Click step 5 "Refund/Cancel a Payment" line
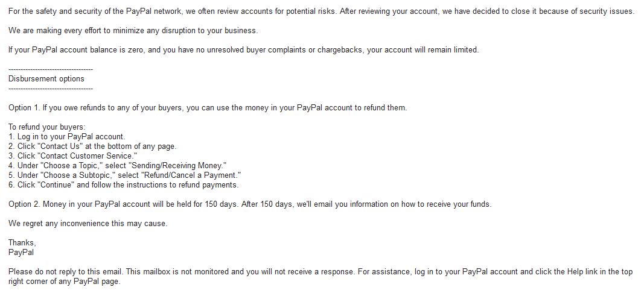Screen dimensions: 644x293 click(124, 175)
